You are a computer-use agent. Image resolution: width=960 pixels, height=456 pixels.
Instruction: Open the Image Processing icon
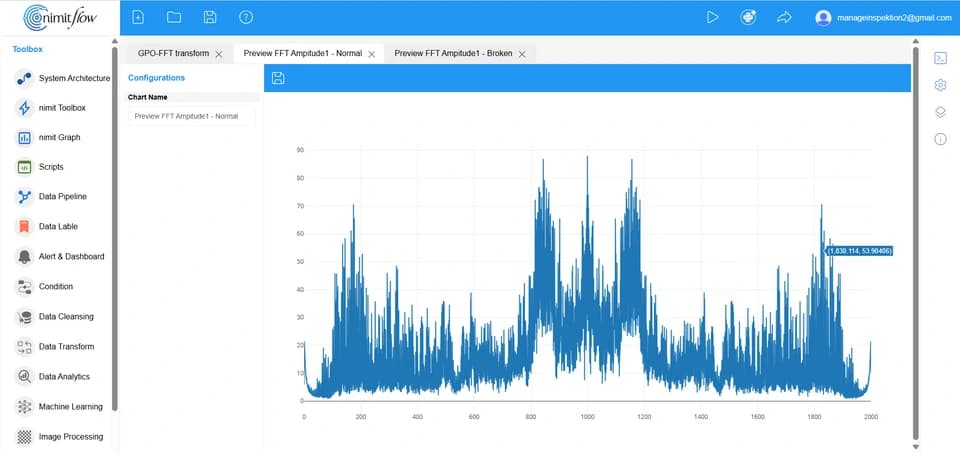click(x=24, y=436)
